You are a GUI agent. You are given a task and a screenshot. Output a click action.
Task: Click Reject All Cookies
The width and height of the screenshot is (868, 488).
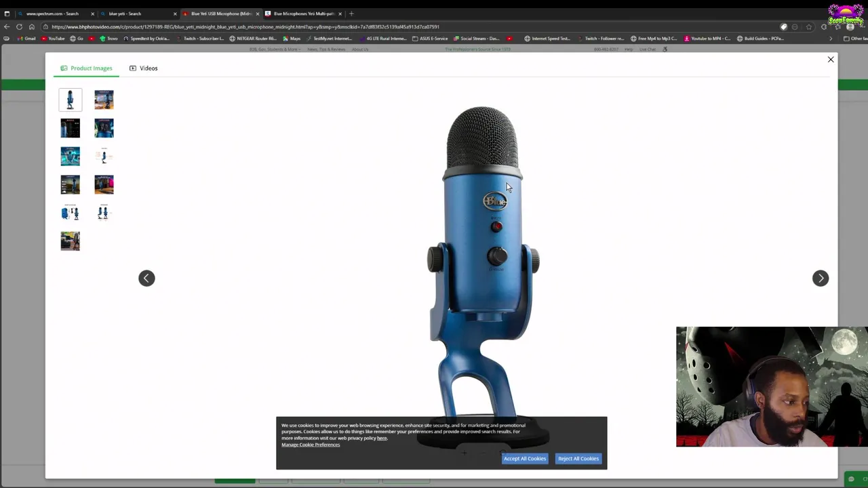pyautogui.click(x=578, y=458)
